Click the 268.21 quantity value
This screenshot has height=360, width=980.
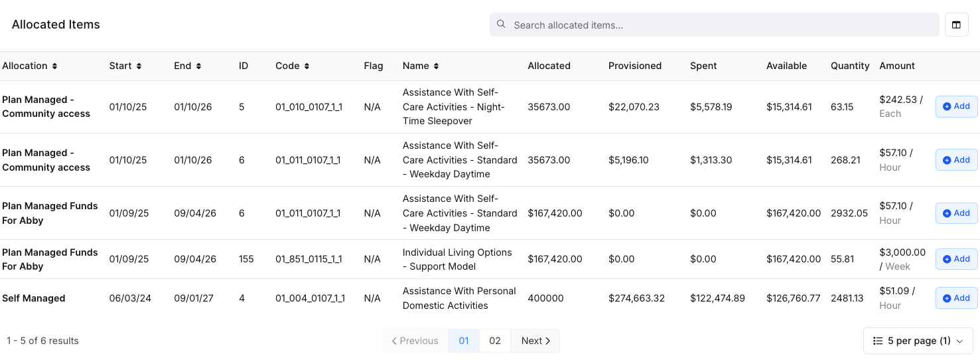click(x=845, y=160)
